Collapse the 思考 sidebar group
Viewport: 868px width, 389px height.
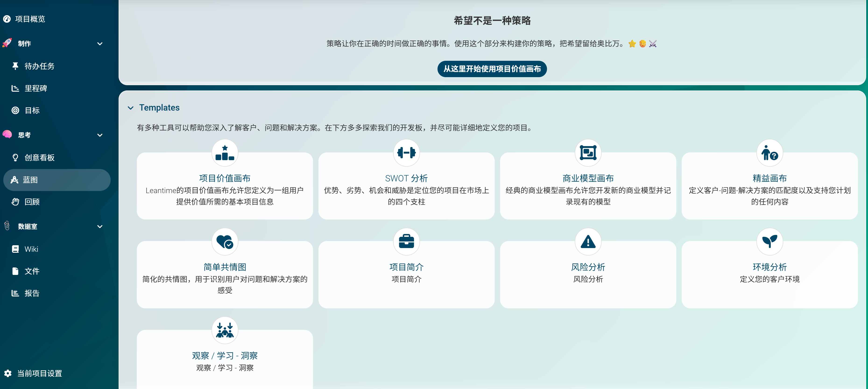coord(100,135)
